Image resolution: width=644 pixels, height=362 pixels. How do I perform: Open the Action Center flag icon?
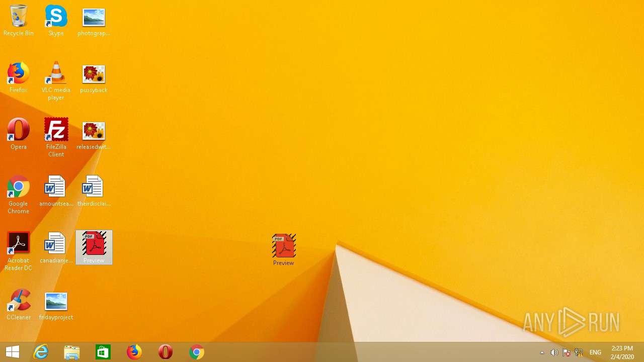(x=566, y=352)
